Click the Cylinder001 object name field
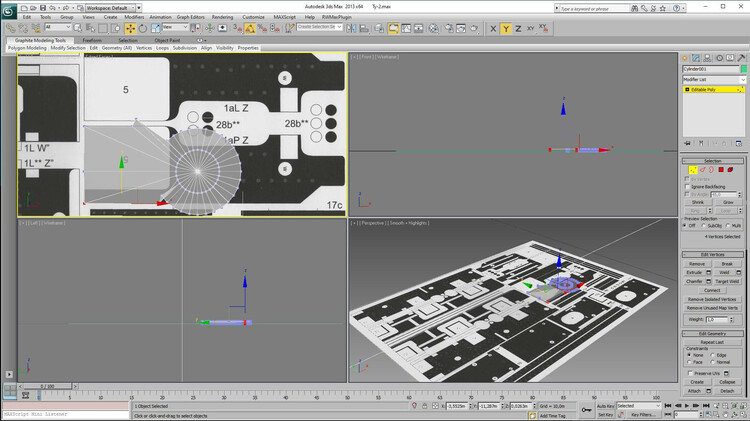This screenshot has height=421, width=750. [x=707, y=68]
